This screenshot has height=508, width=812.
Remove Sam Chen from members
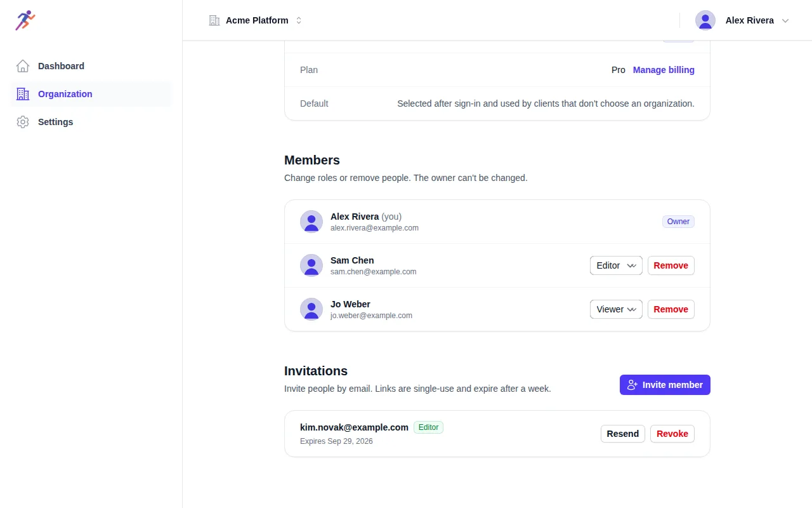pyautogui.click(x=671, y=265)
